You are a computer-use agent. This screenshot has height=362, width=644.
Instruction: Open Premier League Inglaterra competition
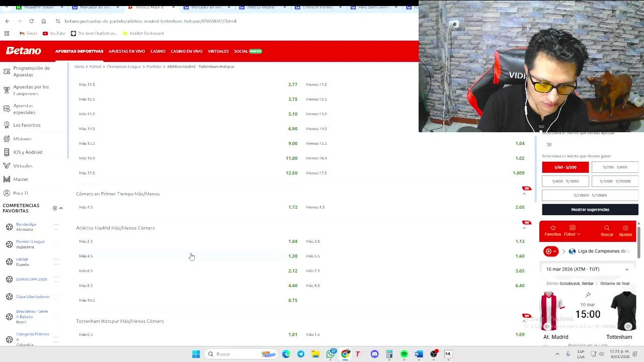(x=30, y=244)
